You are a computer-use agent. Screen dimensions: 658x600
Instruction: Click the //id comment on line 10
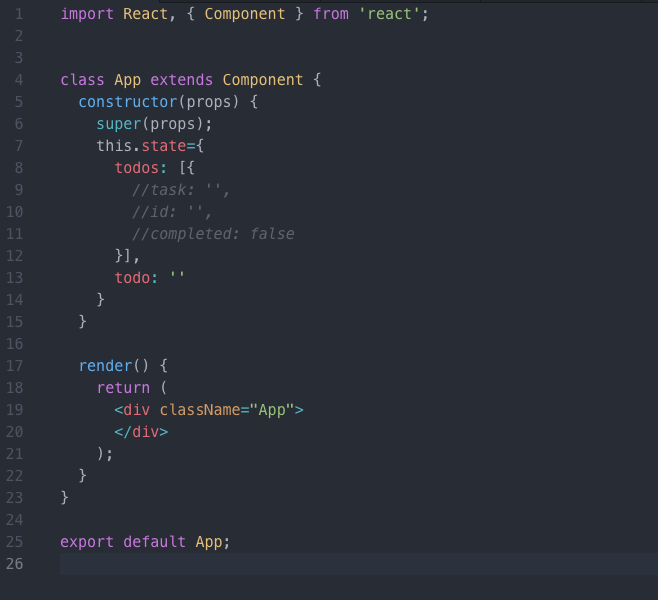pos(172,212)
